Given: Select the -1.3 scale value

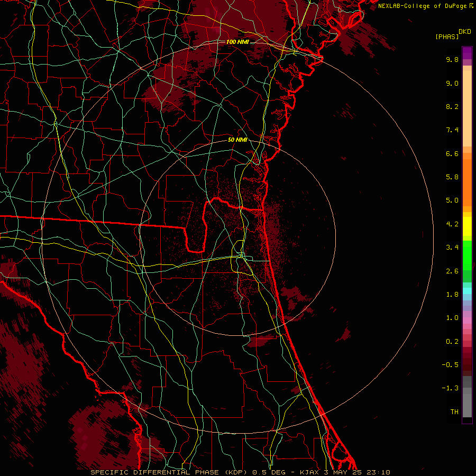Looking at the screenshot, I should 450,388.
